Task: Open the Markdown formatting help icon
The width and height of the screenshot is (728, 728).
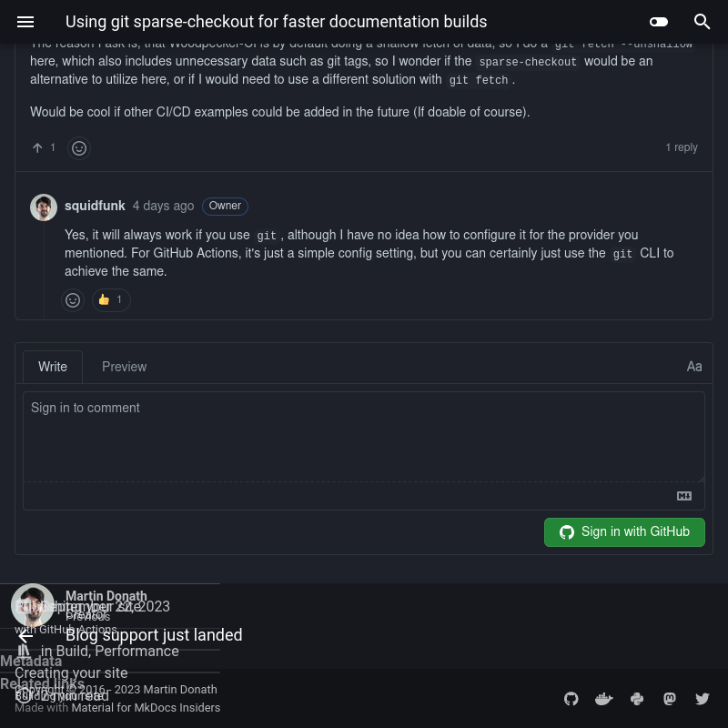Action: tap(684, 496)
